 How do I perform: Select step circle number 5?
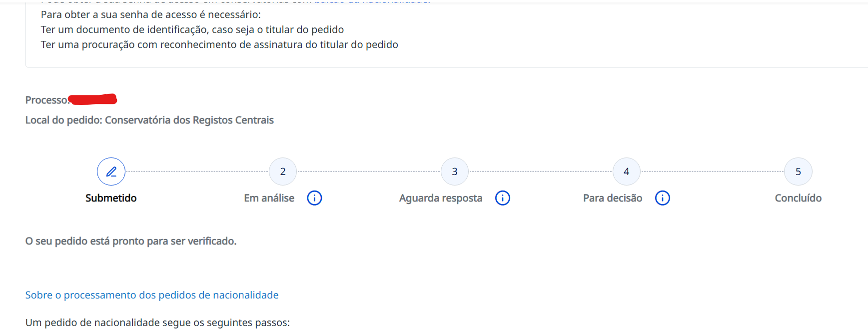point(798,171)
